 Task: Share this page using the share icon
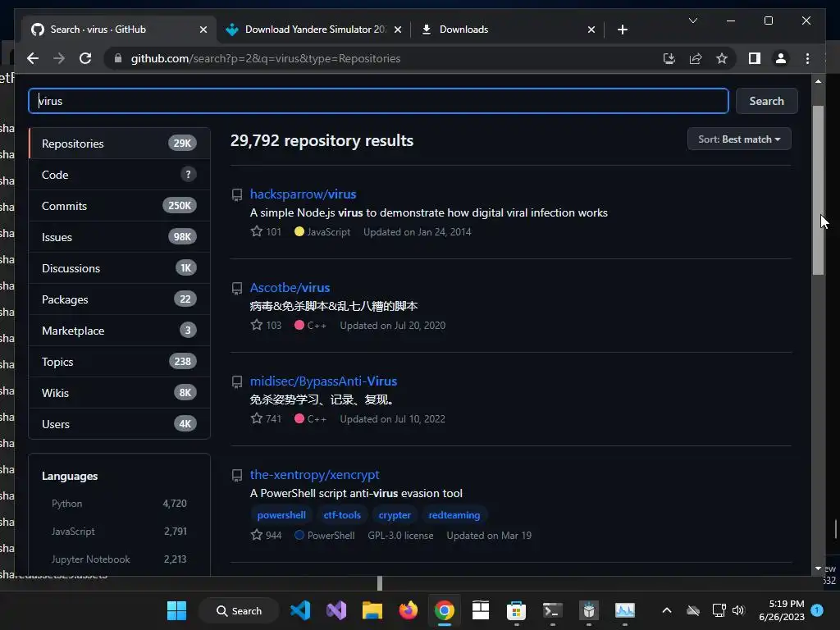696,58
